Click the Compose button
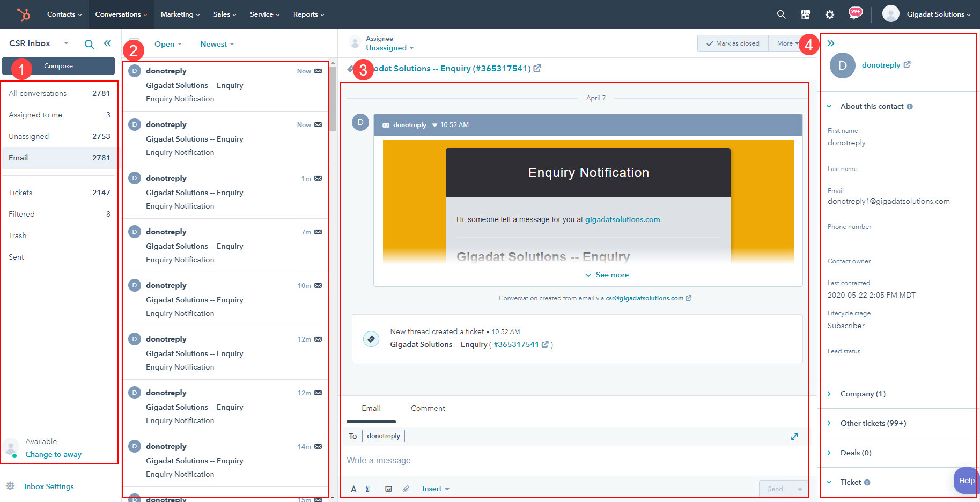 58,66
